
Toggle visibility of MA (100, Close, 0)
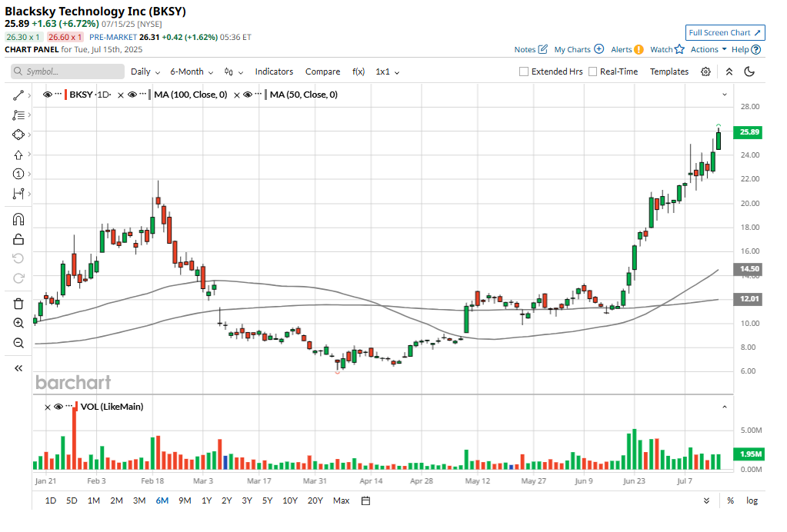click(132, 95)
